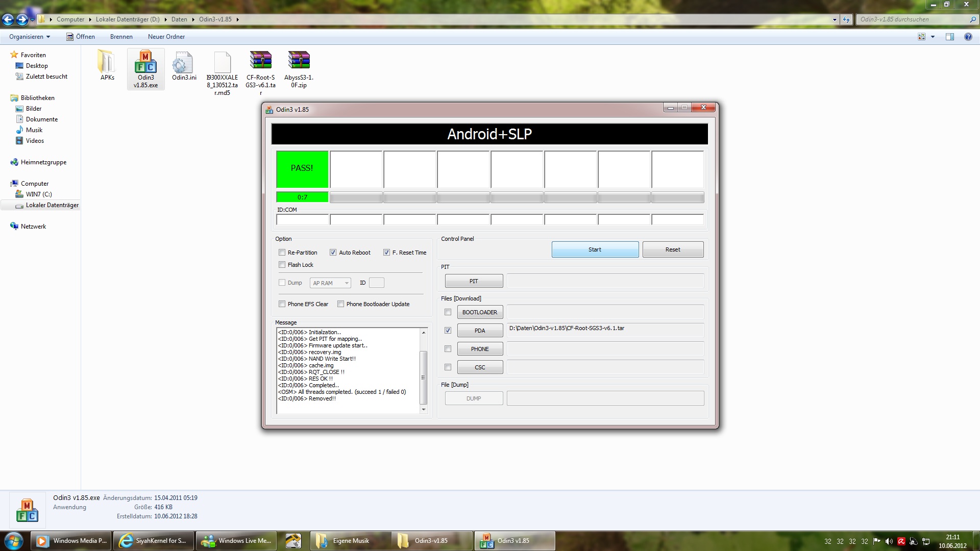Screen dimensions: 980x551
Task: Click the unlabeled taskbar icon after Messenger
Action: 293,541
